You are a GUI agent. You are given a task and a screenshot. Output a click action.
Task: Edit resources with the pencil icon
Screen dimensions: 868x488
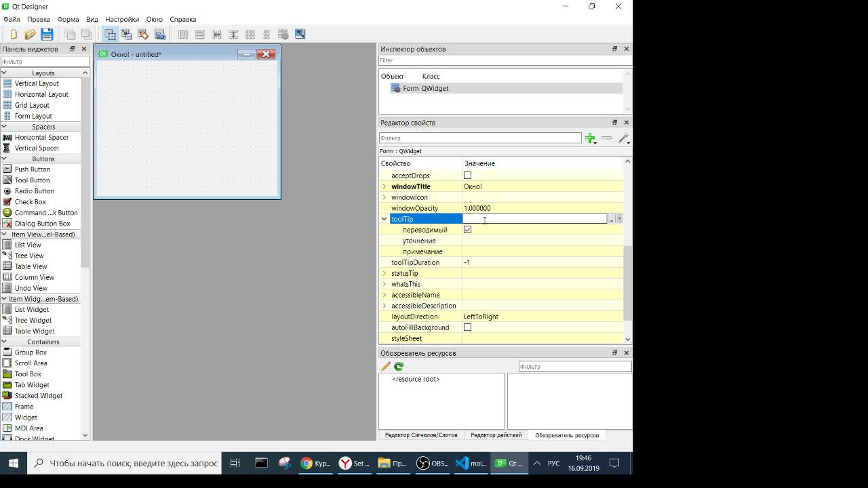[x=386, y=366]
